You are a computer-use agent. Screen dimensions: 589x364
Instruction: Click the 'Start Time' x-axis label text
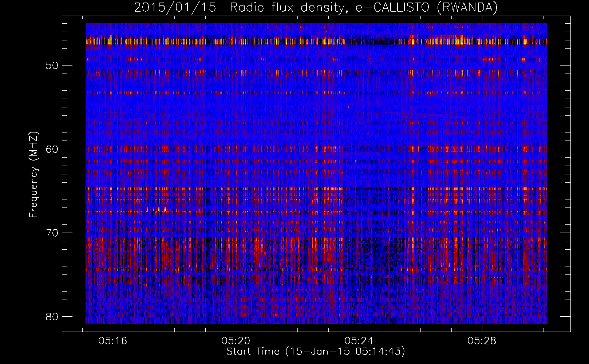point(253,352)
